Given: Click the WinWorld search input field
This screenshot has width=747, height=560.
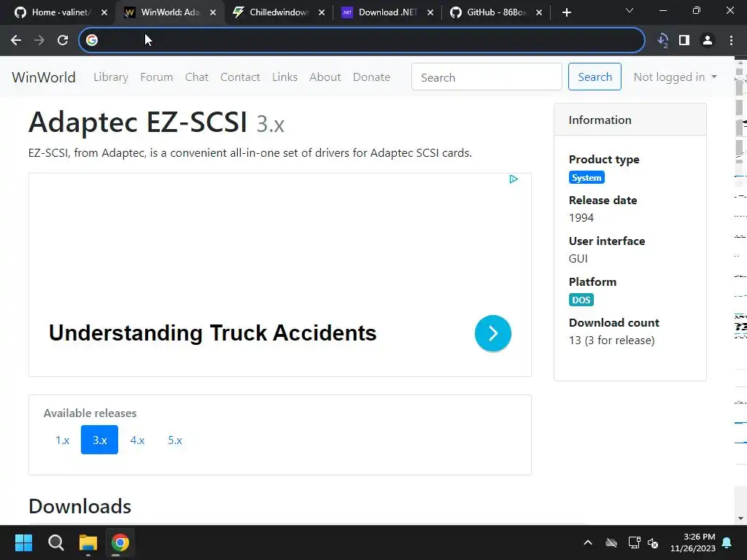Looking at the screenshot, I should tap(487, 77).
